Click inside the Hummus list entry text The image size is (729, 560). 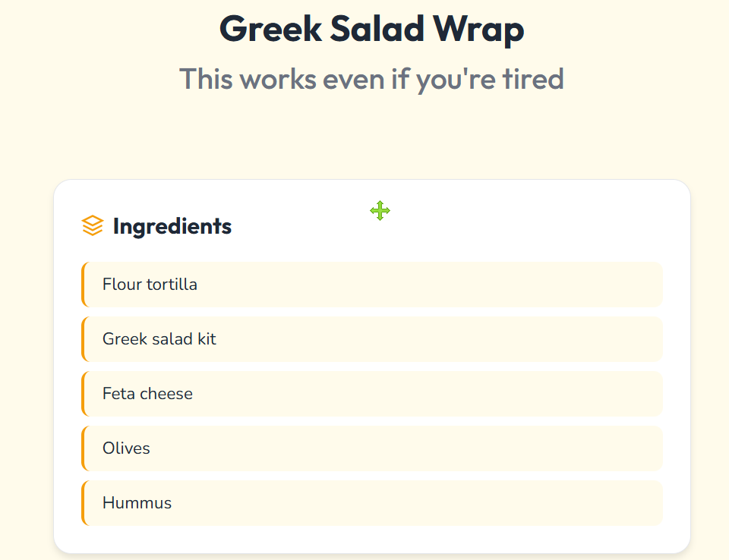point(137,502)
